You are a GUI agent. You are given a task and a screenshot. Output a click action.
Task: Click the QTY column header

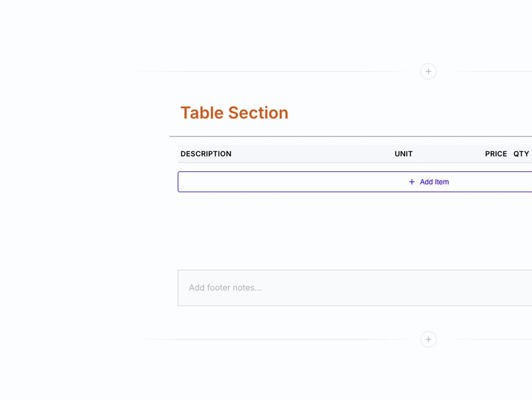click(x=521, y=154)
